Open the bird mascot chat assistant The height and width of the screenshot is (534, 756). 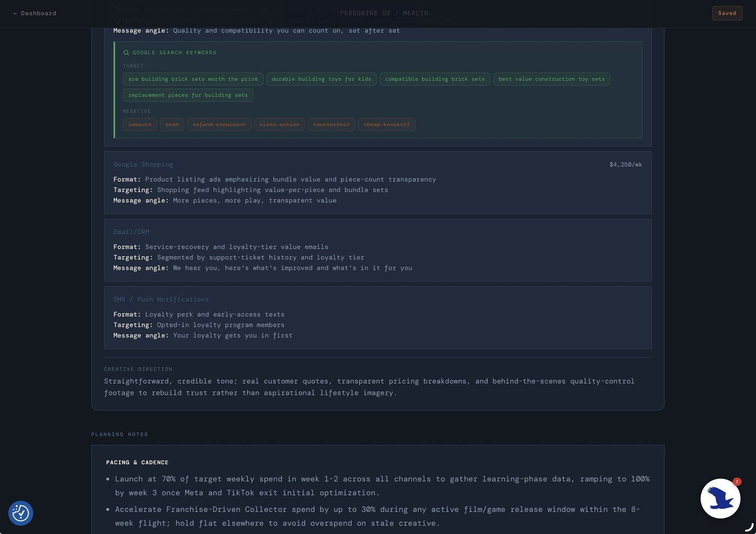point(720,498)
